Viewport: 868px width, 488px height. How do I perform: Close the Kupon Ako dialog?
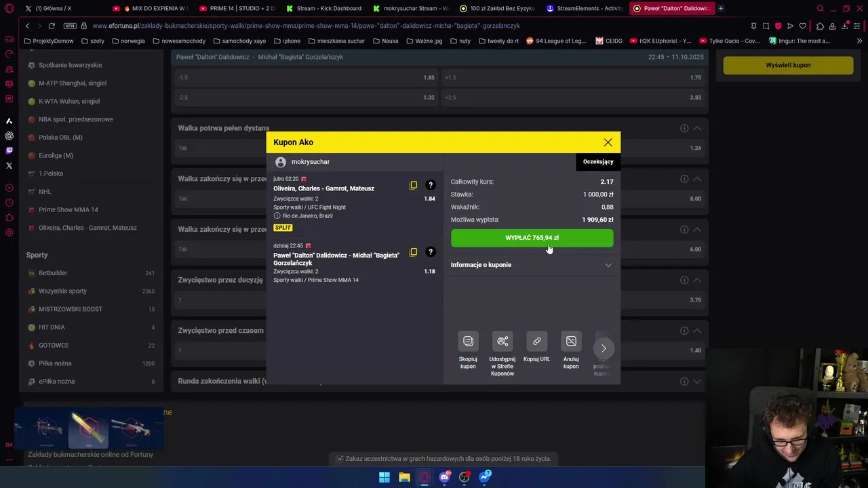tap(608, 142)
